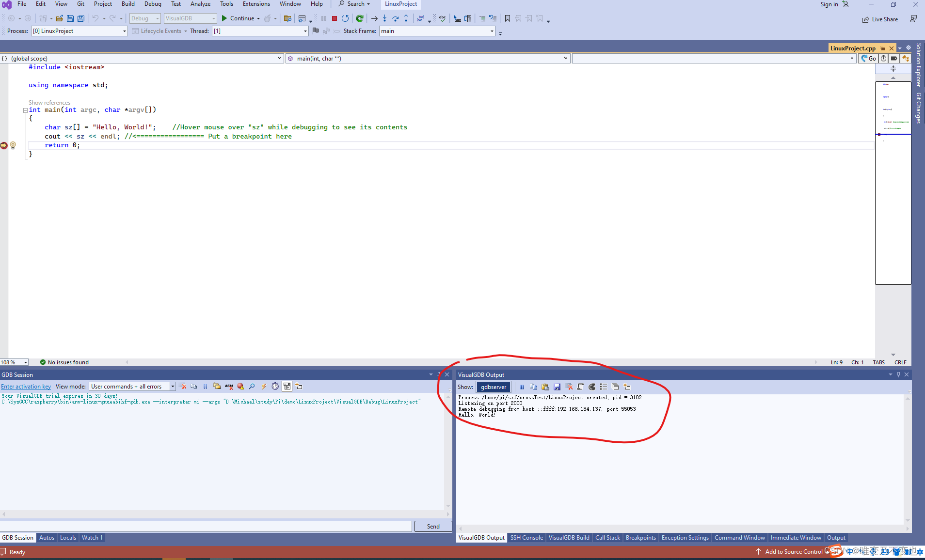
Task: Click the Restart debugging icon
Action: pos(345,18)
